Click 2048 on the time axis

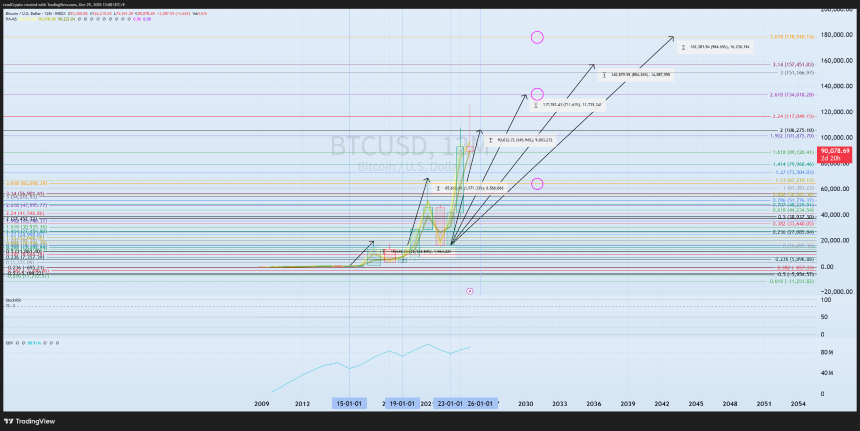pos(730,404)
